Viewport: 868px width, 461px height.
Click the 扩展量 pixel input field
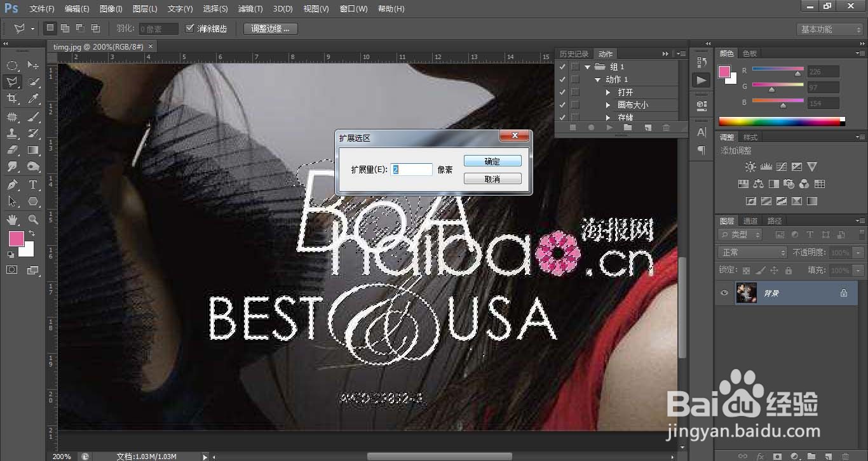pyautogui.click(x=412, y=170)
